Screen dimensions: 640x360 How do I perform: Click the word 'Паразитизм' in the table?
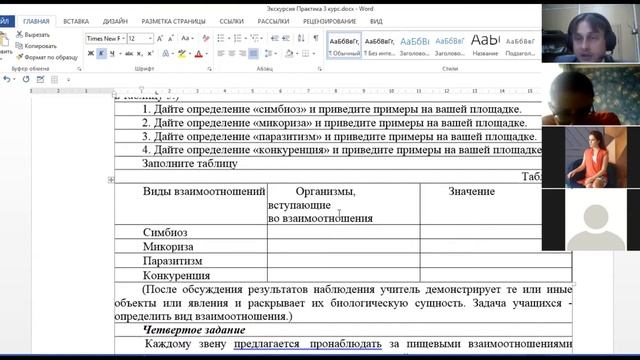point(172,260)
